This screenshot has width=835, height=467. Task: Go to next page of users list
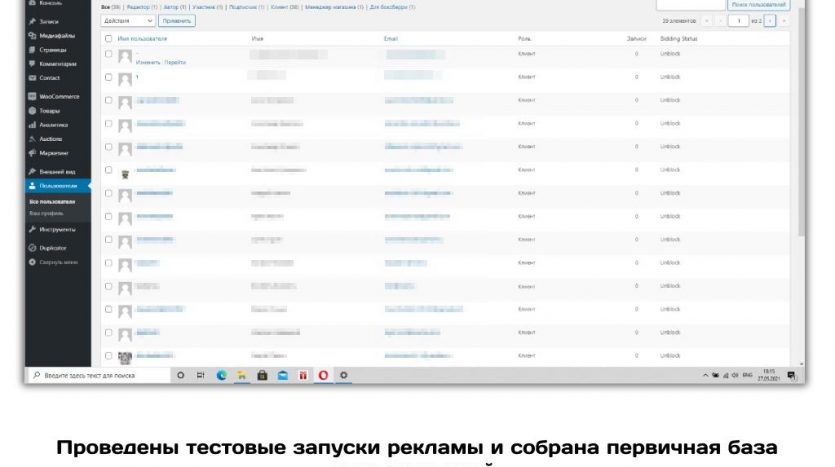(770, 20)
